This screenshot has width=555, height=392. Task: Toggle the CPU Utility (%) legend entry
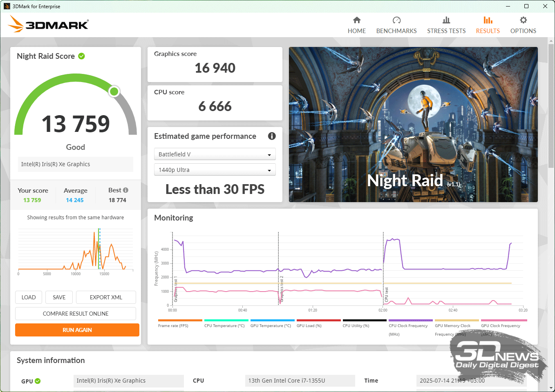coord(365,323)
